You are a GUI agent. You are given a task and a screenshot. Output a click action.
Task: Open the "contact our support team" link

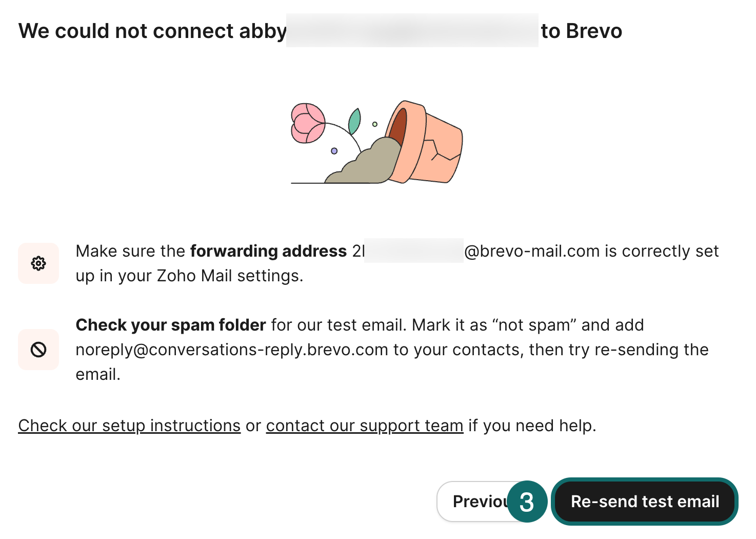coord(365,426)
